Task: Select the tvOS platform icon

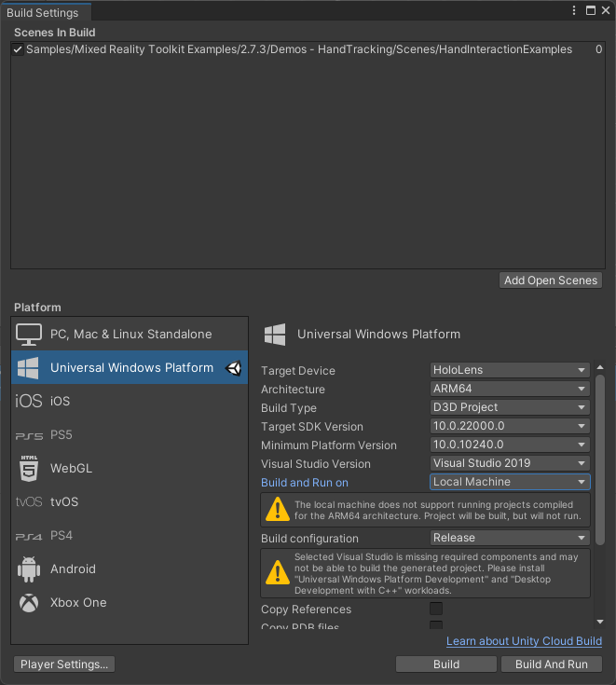Action: pos(29,501)
